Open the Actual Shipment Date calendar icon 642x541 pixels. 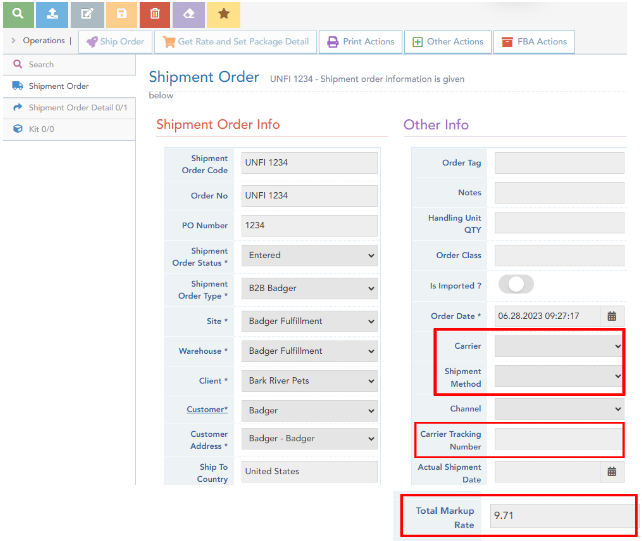[x=611, y=471]
